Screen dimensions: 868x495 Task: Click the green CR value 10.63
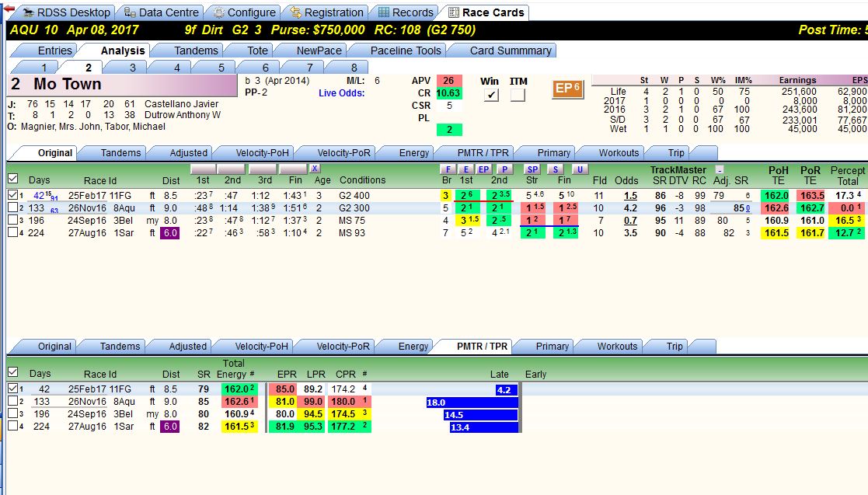tap(448, 93)
